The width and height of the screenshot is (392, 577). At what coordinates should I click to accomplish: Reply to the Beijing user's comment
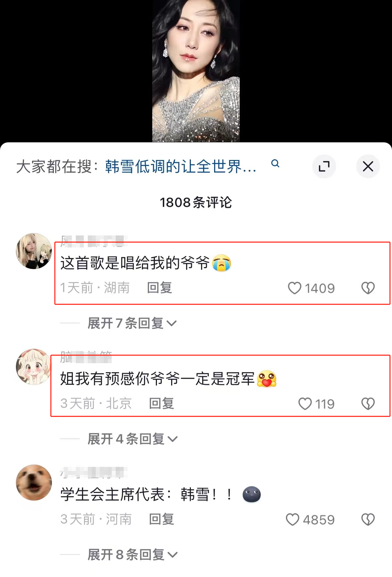click(162, 403)
